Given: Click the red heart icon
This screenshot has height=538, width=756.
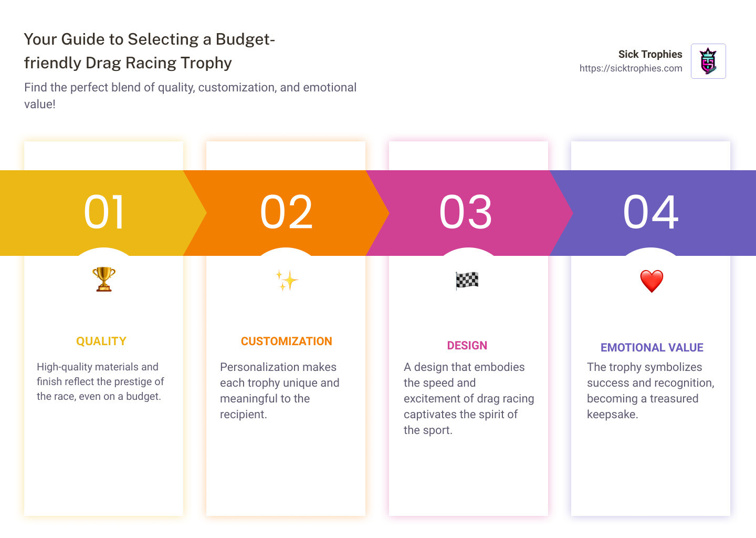Looking at the screenshot, I should click(652, 281).
